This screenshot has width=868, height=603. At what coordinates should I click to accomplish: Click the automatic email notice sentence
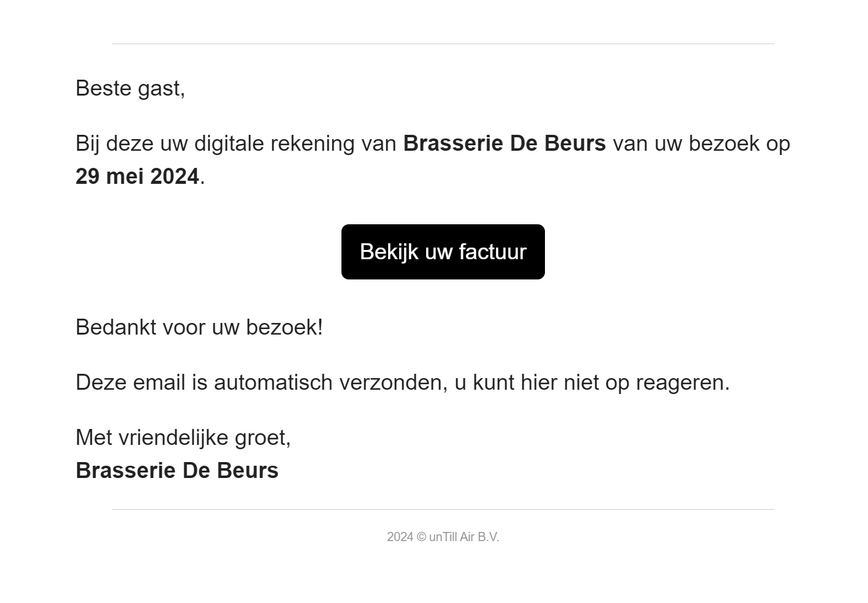pyautogui.click(x=402, y=382)
